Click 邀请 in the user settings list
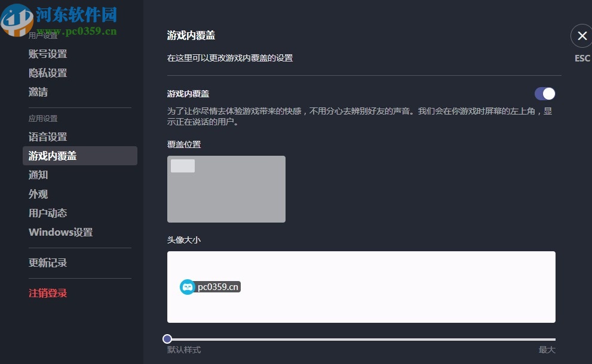592x364 pixels. 38,91
